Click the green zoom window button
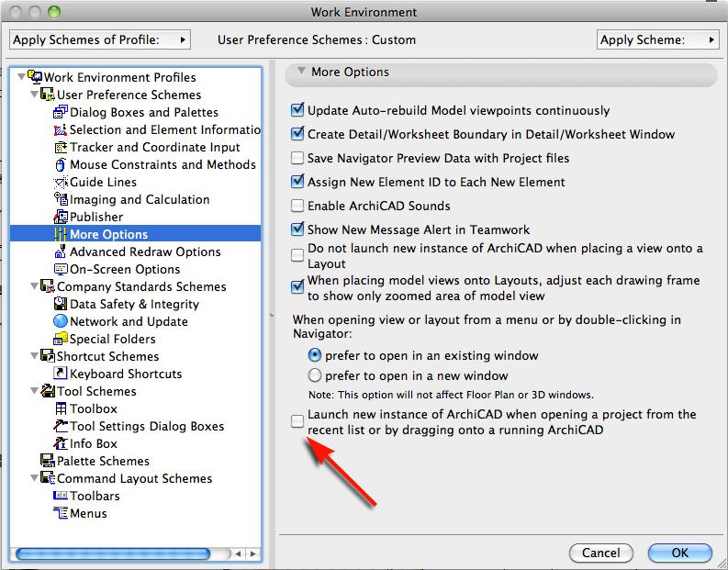Image resolution: width=728 pixels, height=570 pixels. 54,12
